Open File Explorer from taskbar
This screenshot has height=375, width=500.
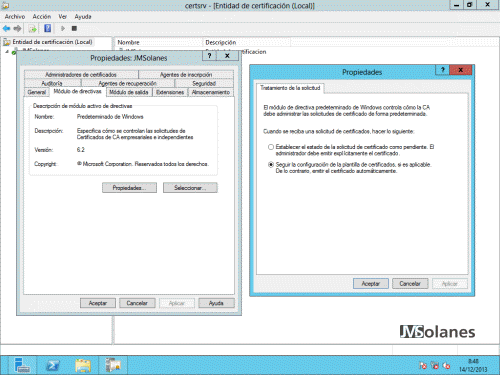pyautogui.click(x=83, y=365)
